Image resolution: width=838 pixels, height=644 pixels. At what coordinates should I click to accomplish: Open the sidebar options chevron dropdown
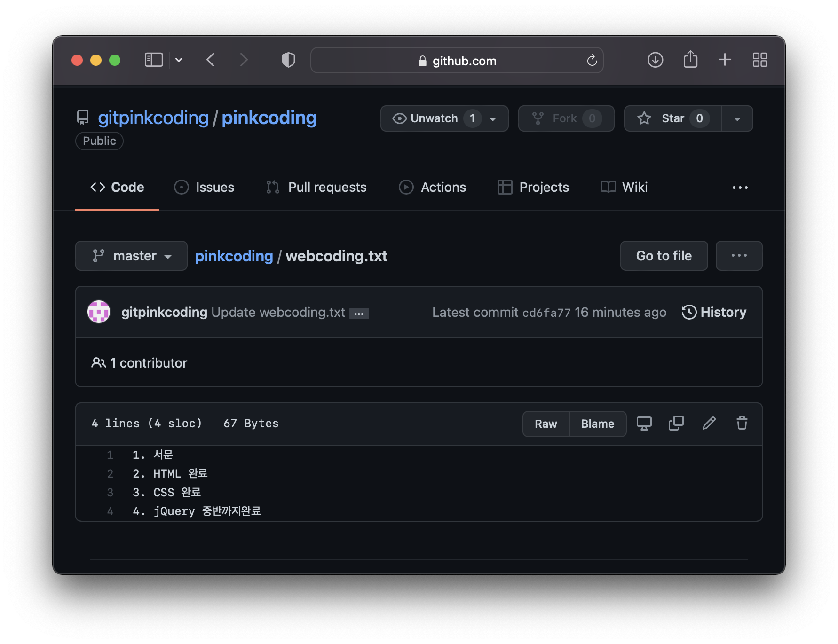[179, 60]
